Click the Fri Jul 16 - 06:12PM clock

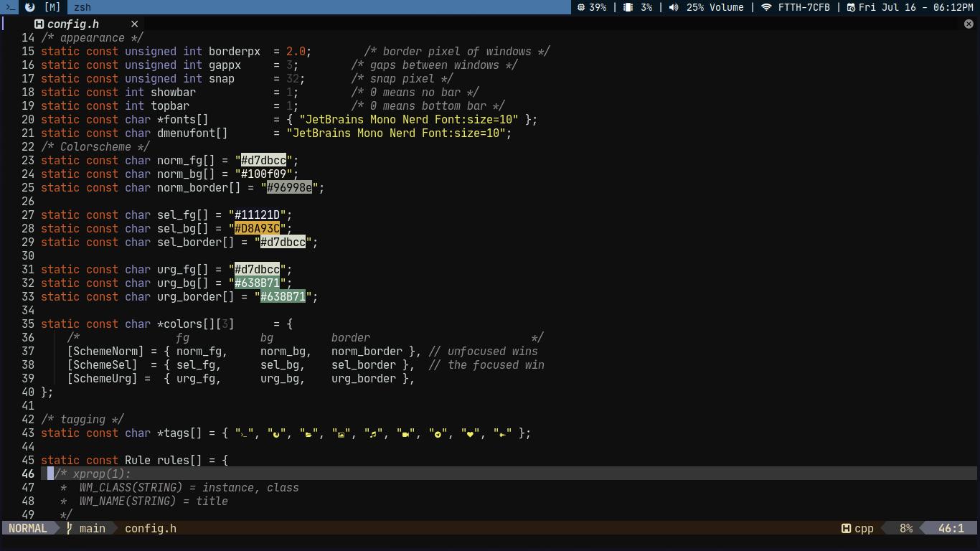click(916, 7)
